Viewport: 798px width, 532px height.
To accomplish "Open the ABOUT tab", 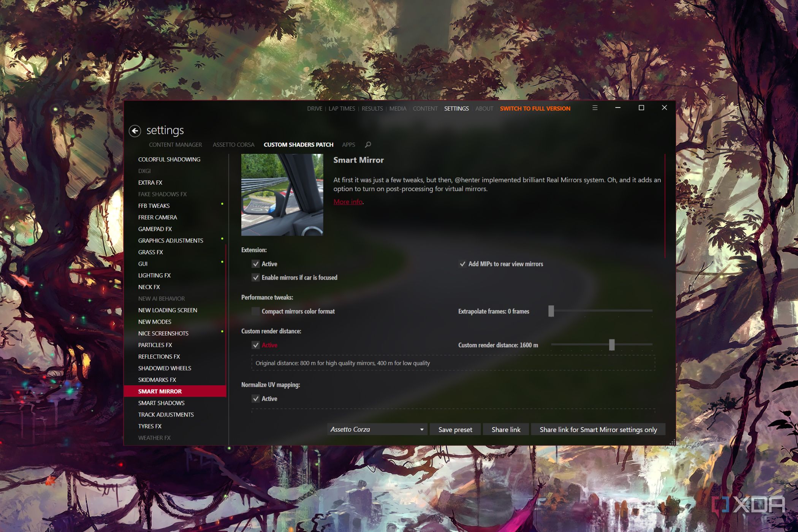I will pyautogui.click(x=484, y=109).
